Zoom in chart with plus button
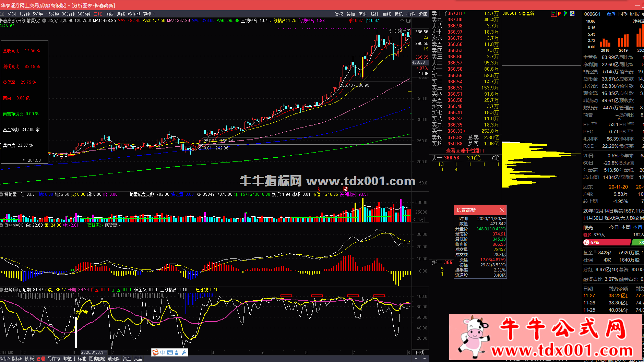Image resolution: width=644 pixels, height=362 pixels. pyautogui.click(x=416, y=359)
